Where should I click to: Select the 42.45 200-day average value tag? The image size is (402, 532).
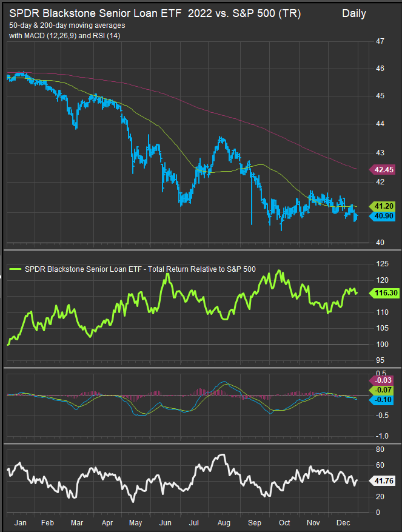pos(382,170)
